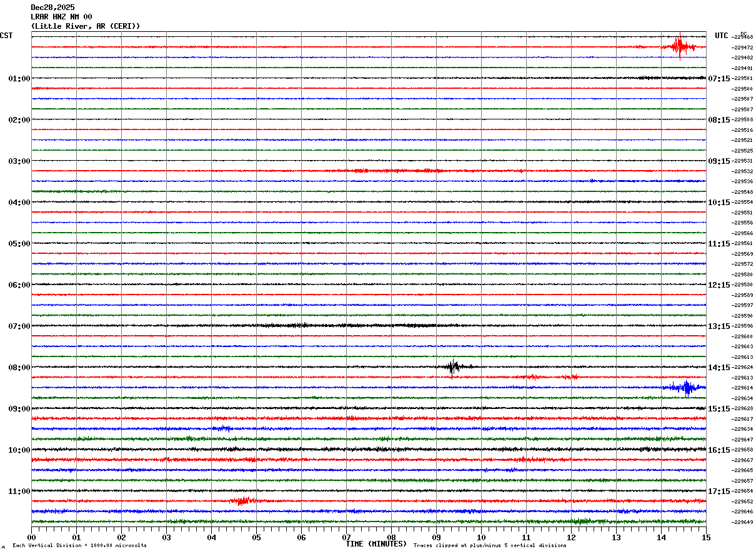Click the CST timezone label
This screenshot has height=554, width=756.
(x=6, y=36)
